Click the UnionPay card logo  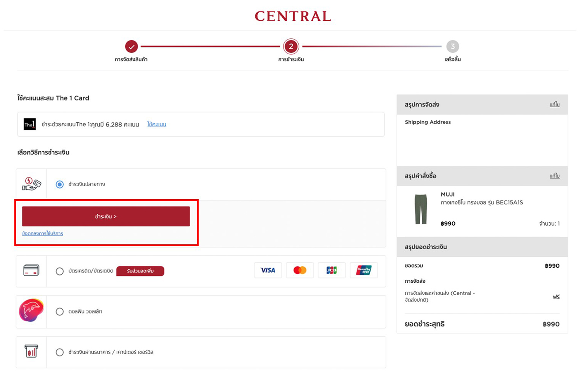point(363,270)
